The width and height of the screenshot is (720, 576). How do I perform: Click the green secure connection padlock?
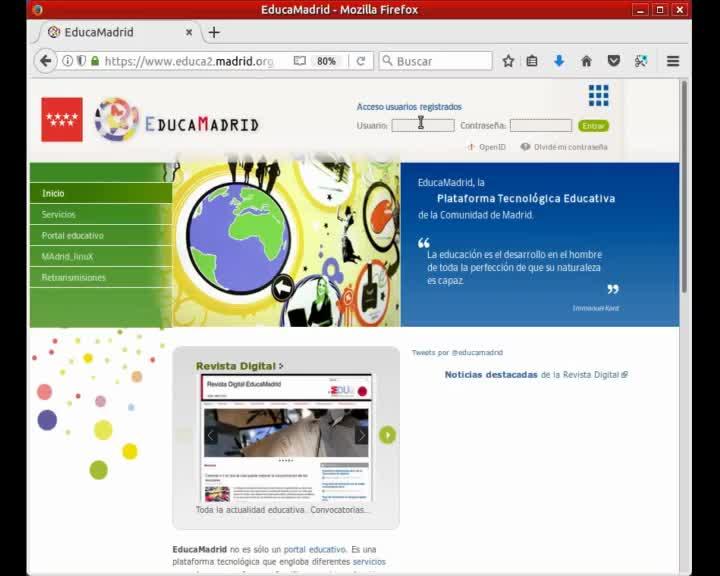tap(95, 61)
